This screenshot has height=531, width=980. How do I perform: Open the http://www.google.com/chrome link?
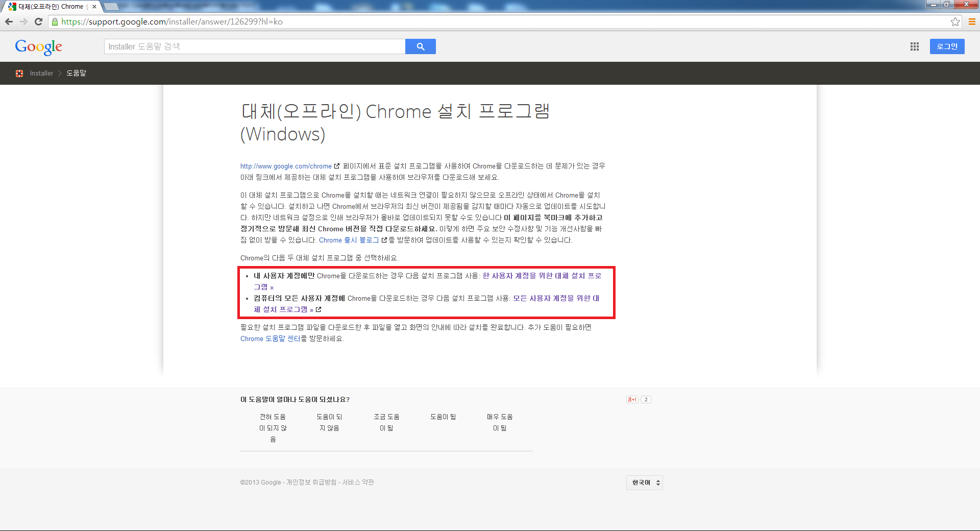tap(286, 166)
